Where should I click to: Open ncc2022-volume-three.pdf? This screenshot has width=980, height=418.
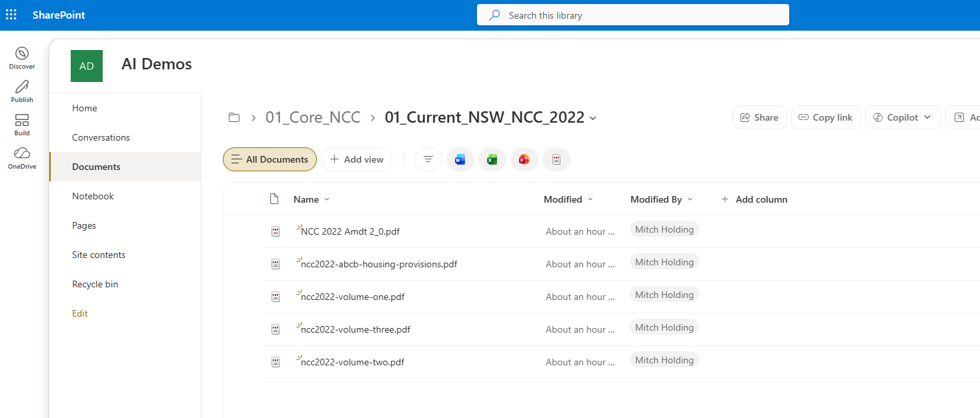356,329
